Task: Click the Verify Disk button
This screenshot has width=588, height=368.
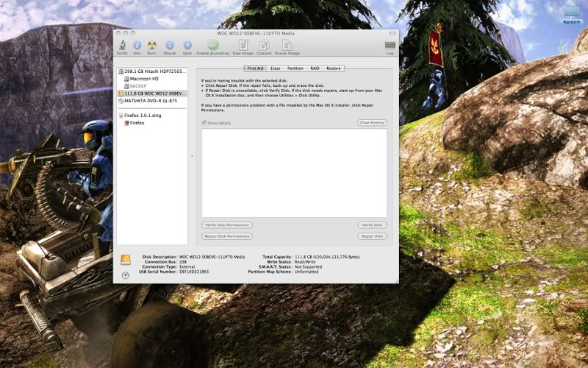Action: 372,225
